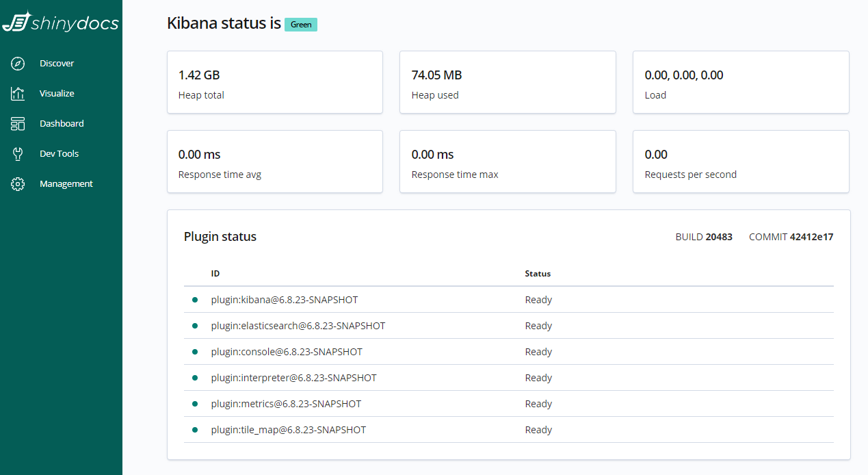
Task: Select the Heap total metric card
Action: coord(274,82)
